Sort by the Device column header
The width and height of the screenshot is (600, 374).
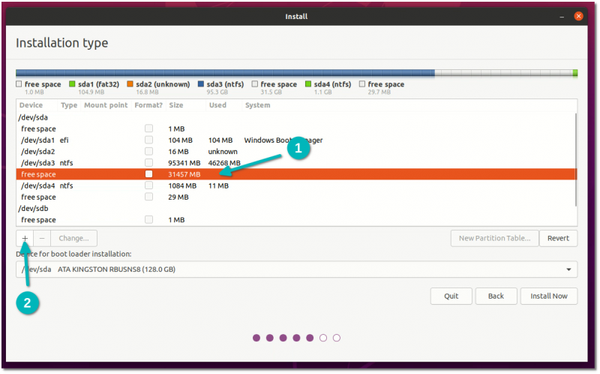coord(31,105)
